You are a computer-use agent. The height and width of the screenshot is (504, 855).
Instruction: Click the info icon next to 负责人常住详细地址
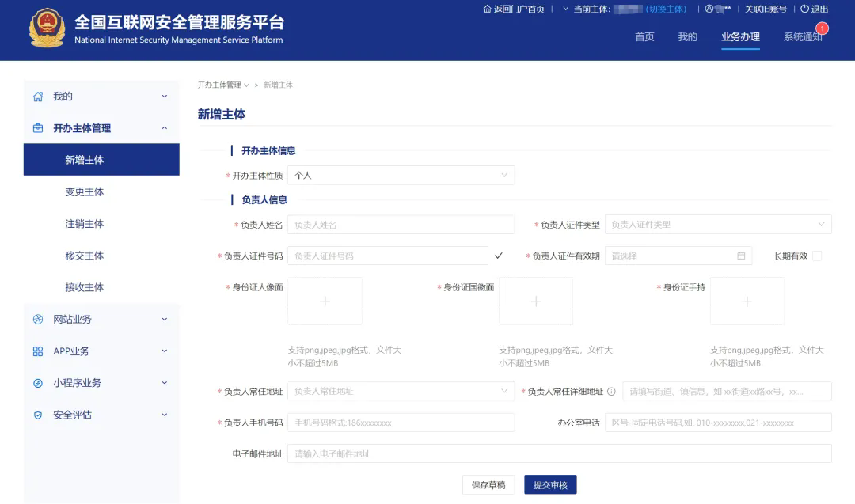pyautogui.click(x=611, y=392)
